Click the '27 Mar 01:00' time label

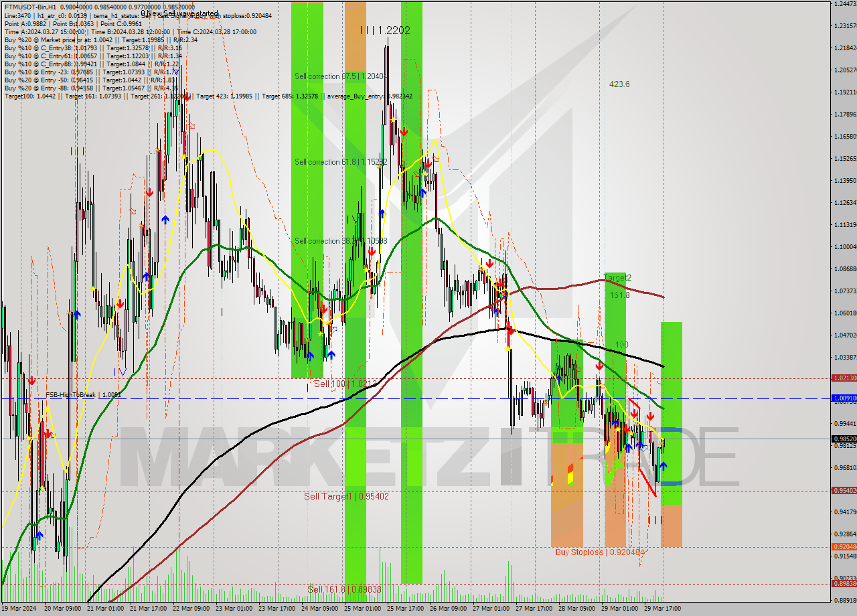point(492,609)
